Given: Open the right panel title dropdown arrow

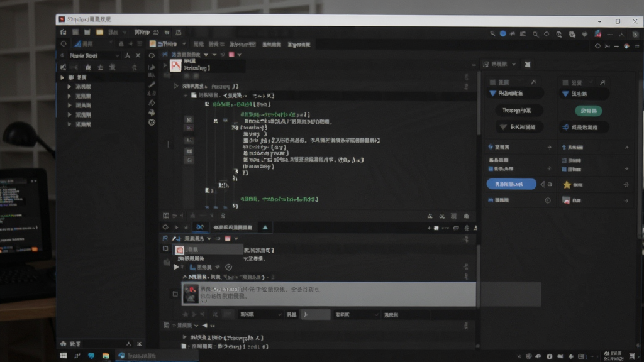Looking at the screenshot, I should 514,65.
